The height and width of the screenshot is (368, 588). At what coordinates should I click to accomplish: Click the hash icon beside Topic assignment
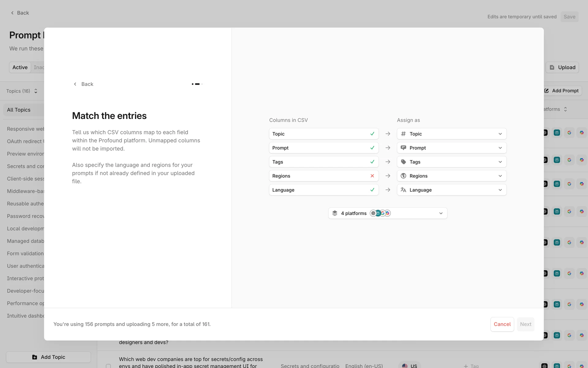403,134
